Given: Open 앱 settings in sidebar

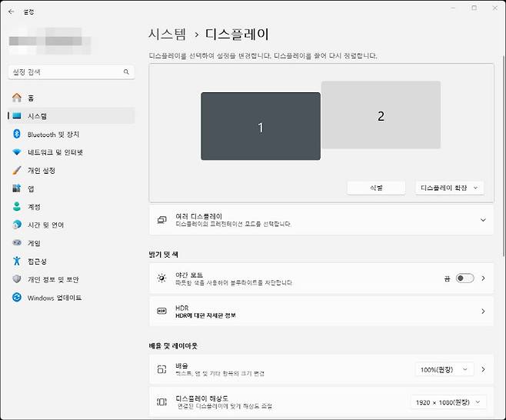Looking at the screenshot, I should (71, 188).
